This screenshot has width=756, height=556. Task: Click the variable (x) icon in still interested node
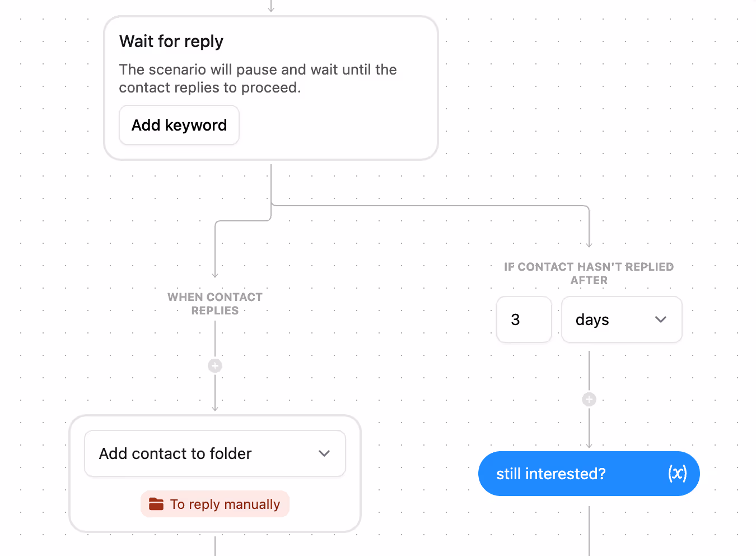point(676,474)
